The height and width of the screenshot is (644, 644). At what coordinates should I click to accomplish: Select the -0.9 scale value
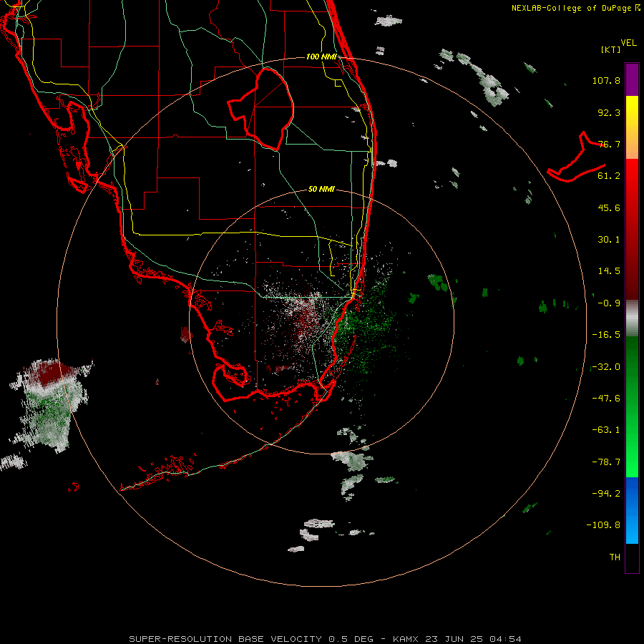coord(609,303)
